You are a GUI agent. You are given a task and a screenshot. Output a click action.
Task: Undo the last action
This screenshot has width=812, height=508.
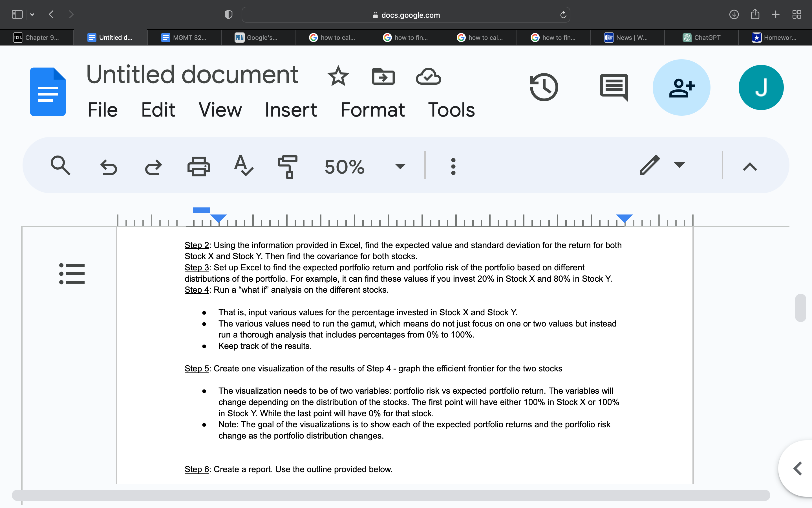tap(108, 167)
